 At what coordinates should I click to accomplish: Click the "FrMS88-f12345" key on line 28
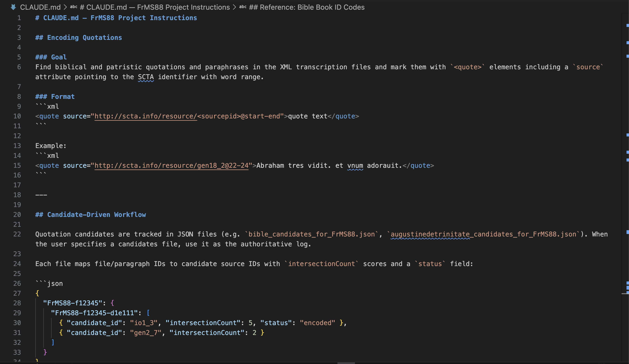pos(73,303)
